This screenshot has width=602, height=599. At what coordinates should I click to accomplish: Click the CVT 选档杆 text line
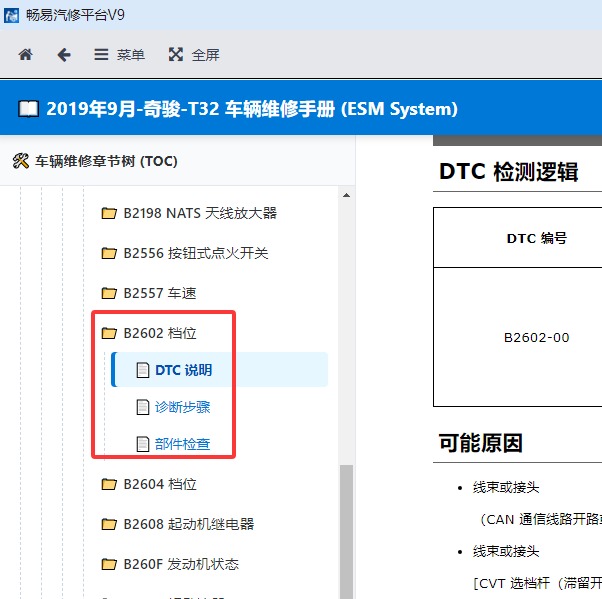(x=538, y=583)
